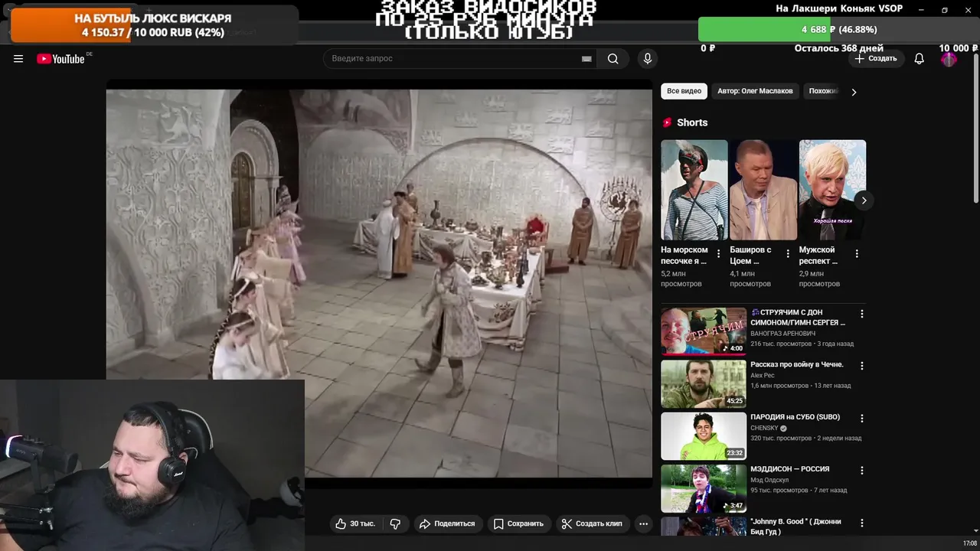Image resolution: width=980 pixels, height=551 pixels.
Task: Open video Johnny B. Good
Action: click(x=795, y=527)
